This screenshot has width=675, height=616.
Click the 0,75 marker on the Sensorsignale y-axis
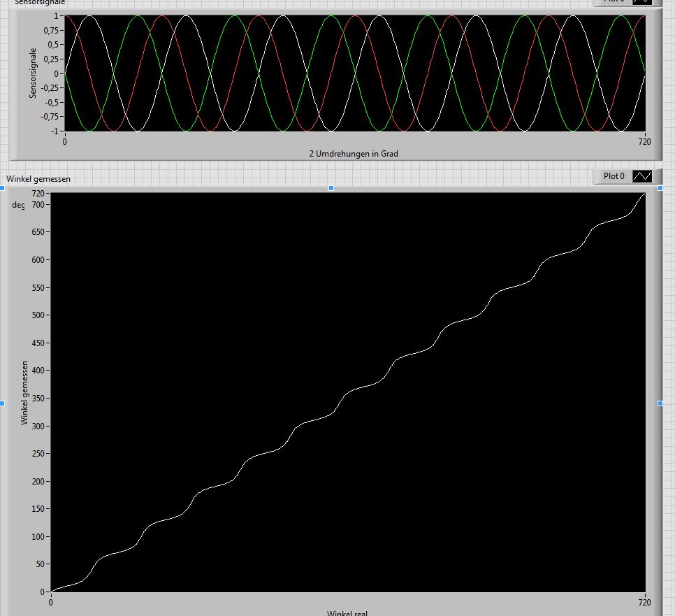(51, 31)
